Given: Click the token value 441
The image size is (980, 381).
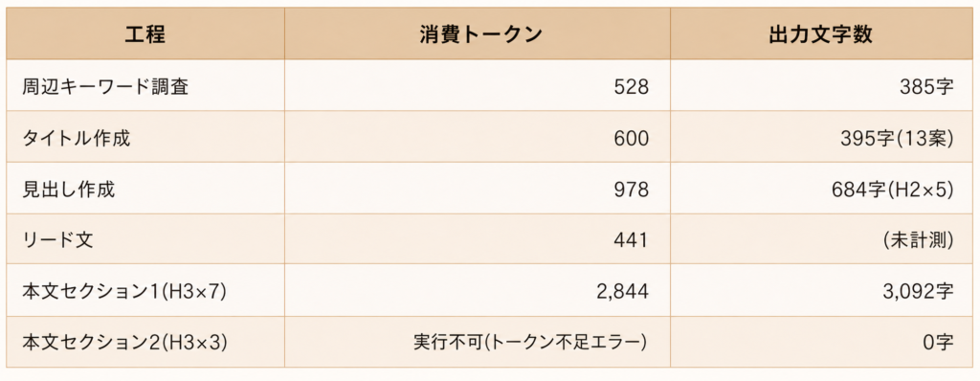Looking at the screenshot, I should (x=632, y=240).
